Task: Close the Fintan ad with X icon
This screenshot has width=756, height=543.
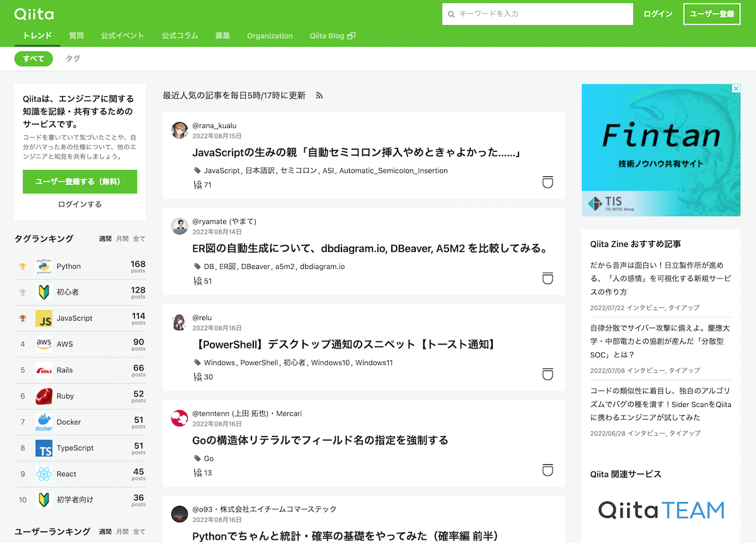Action: 735,89
